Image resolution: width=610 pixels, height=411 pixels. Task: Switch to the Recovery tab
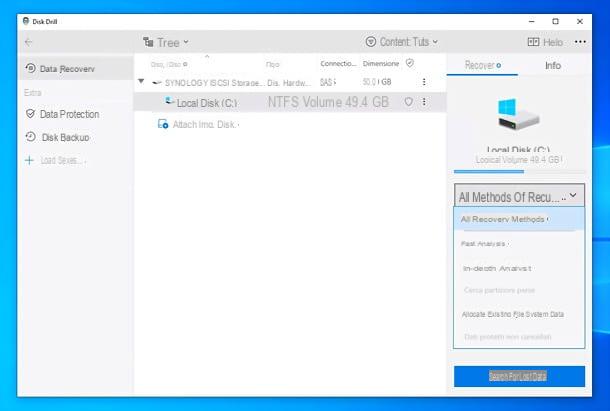point(482,65)
